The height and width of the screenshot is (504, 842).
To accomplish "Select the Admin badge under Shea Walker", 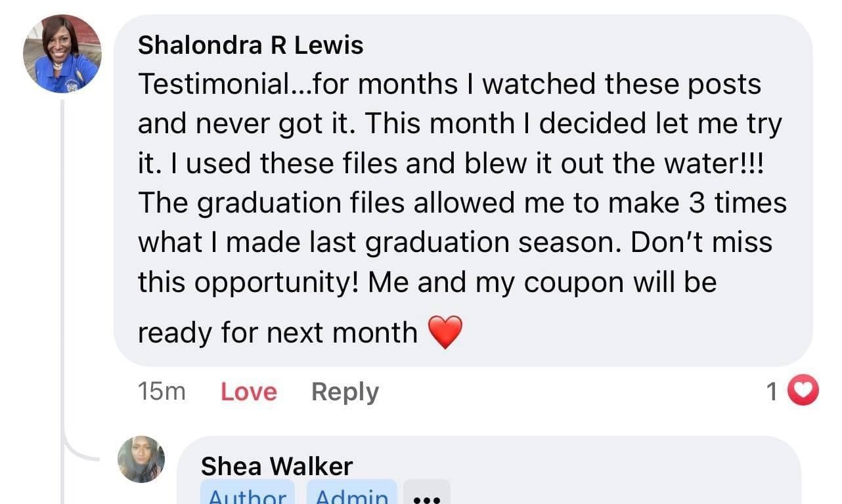I will (x=352, y=495).
